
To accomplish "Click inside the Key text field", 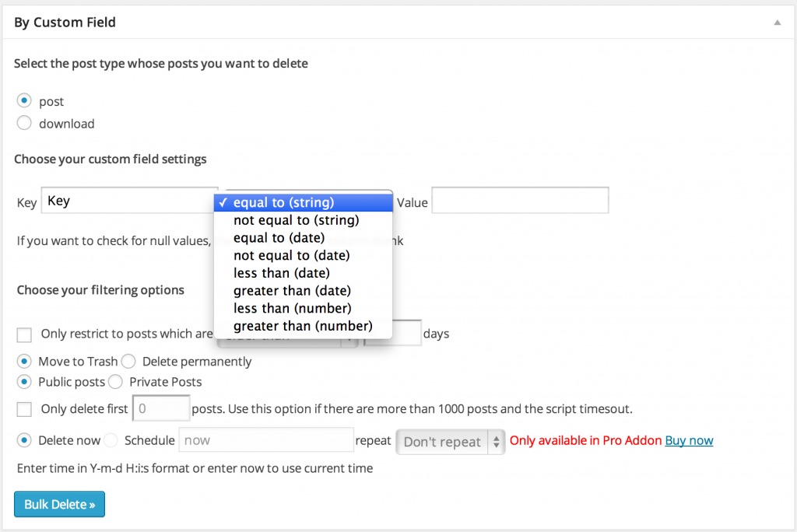I will (x=128, y=200).
